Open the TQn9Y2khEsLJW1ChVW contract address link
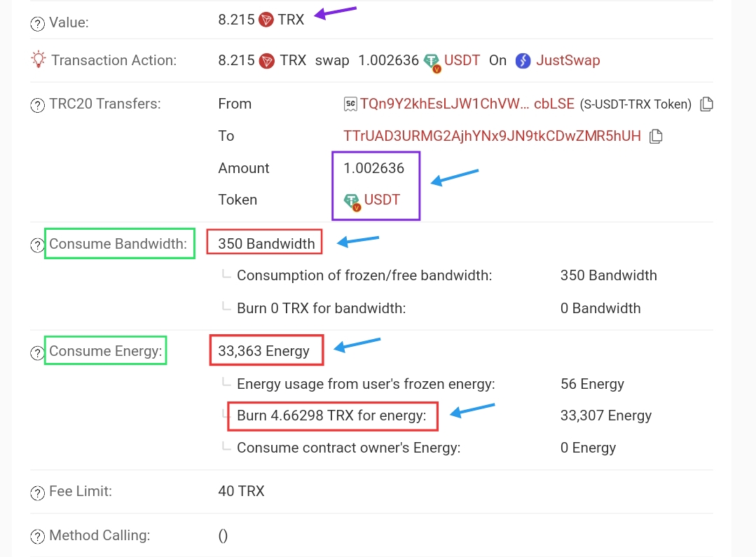Screen dimensions: 756x557 click(467, 104)
